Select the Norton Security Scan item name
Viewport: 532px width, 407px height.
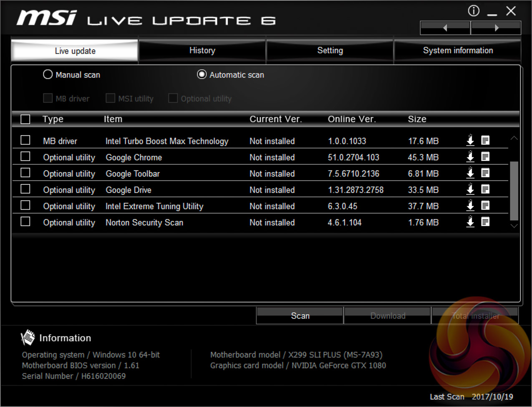coord(144,222)
